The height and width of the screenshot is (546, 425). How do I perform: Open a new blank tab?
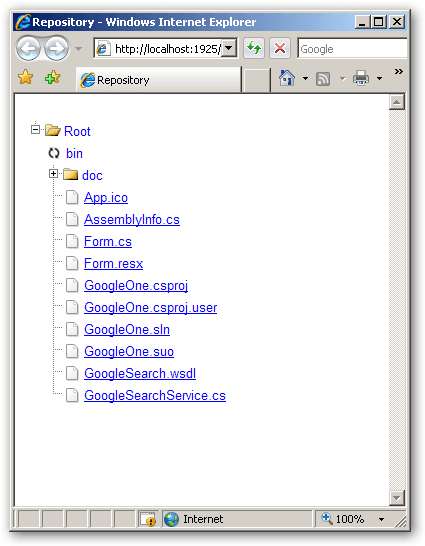[257, 80]
